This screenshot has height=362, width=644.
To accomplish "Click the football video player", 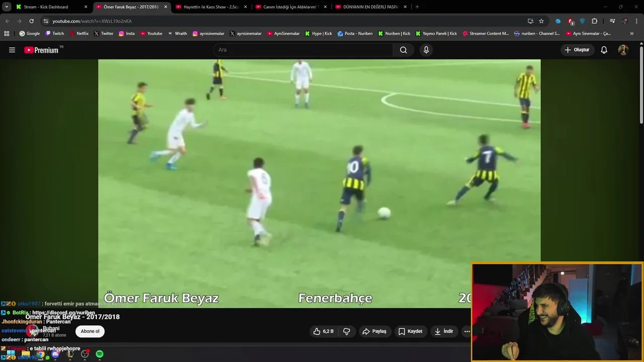I will (x=319, y=184).
